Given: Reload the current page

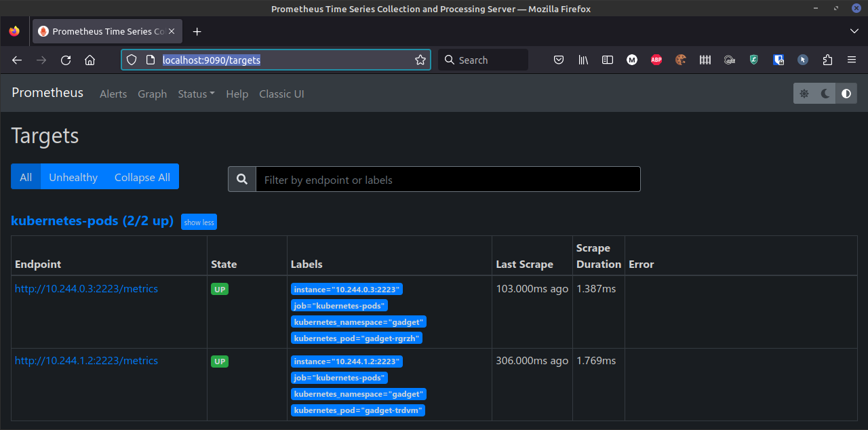Looking at the screenshot, I should click(x=66, y=60).
